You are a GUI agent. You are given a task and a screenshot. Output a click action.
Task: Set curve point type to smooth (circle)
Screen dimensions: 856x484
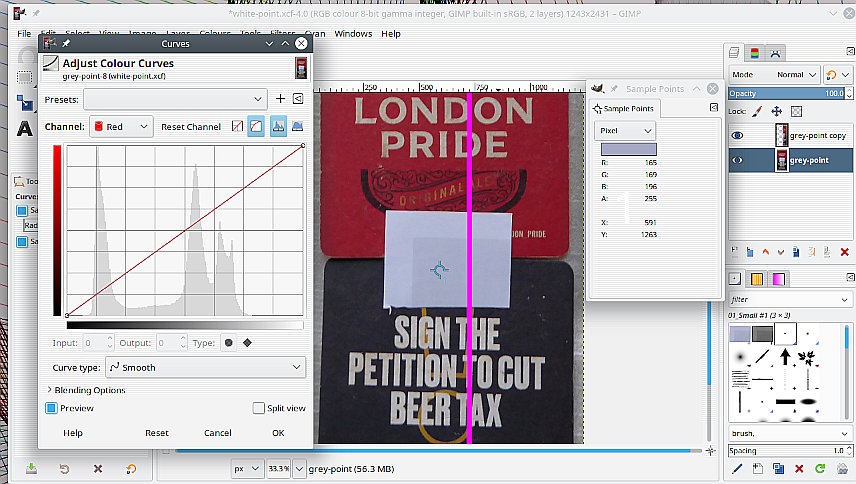229,343
